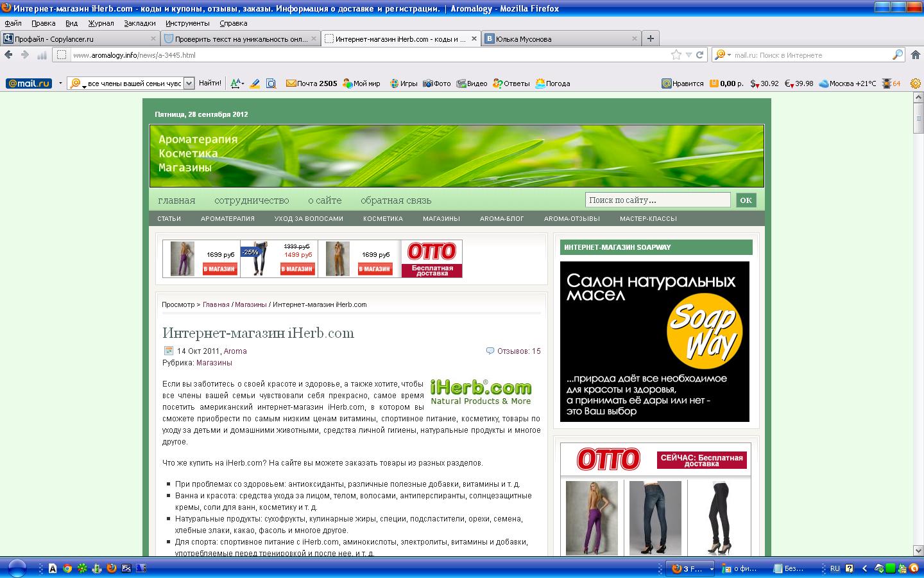The image size is (924, 578).
Task: Open the ICQ flower quick launch icon
Action: (x=82, y=568)
